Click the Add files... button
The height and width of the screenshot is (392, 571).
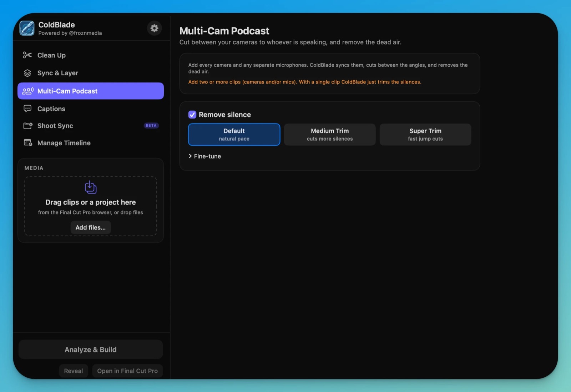pyautogui.click(x=91, y=227)
